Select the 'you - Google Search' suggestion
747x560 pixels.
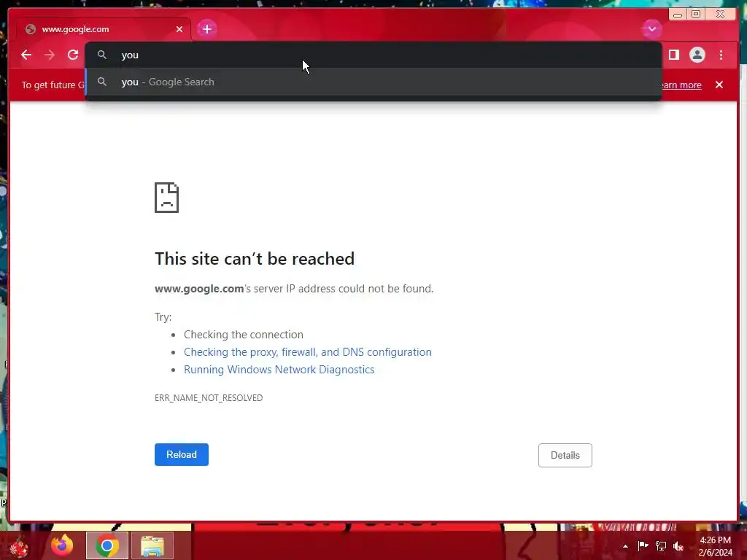[373, 82]
